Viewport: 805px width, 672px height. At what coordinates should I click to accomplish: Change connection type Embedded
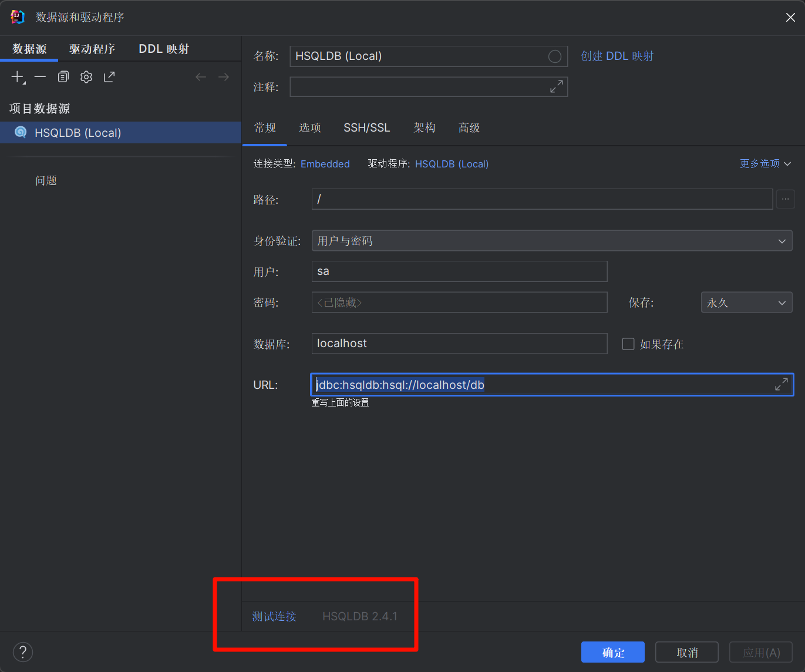click(325, 164)
